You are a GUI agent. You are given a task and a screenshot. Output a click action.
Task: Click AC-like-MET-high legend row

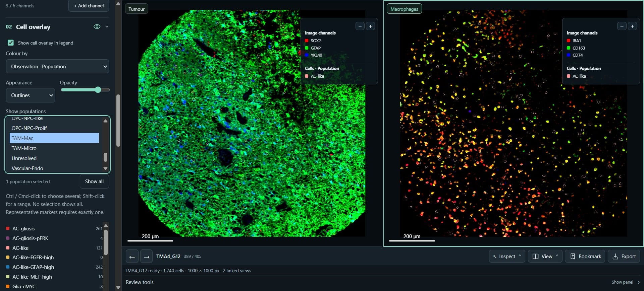pyautogui.click(x=54, y=277)
